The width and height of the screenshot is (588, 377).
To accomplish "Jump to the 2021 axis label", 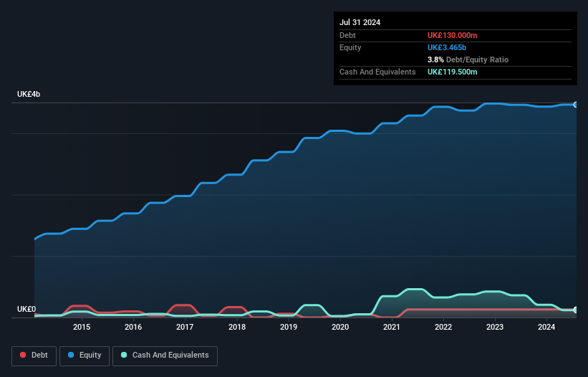I will coord(392,328).
